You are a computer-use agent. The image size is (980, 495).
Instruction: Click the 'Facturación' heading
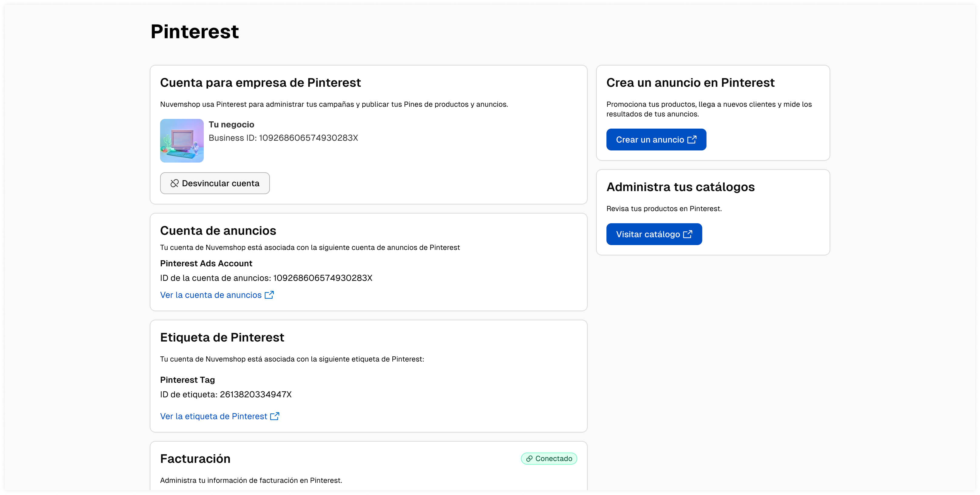tap(195, 459)
